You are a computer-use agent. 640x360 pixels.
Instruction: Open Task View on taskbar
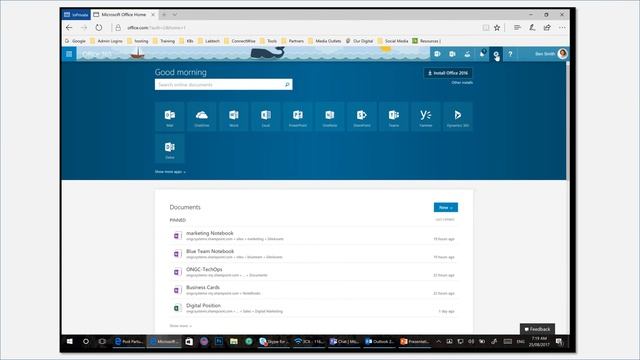102,341
